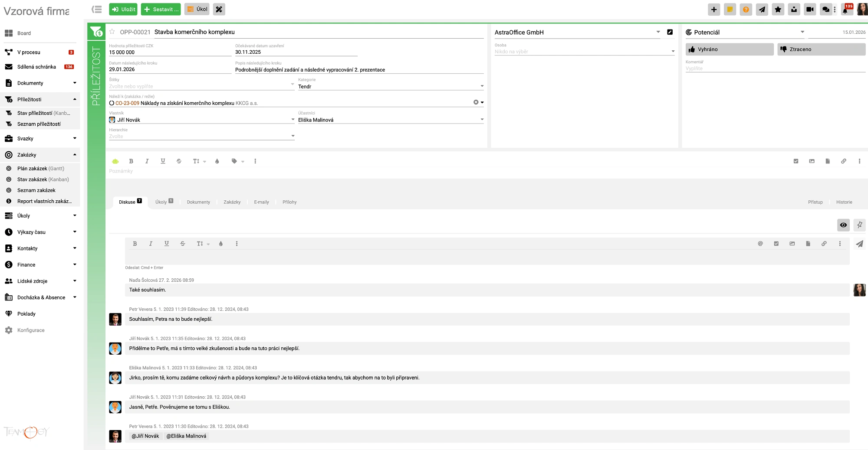Open text color picker in notes toolbar
868x450 pixels.
(x=217, y=161)
